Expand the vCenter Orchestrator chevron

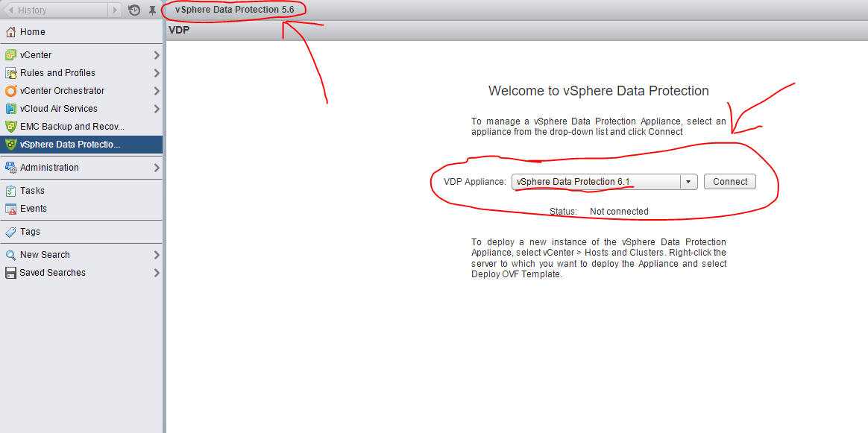coord(157,91)
